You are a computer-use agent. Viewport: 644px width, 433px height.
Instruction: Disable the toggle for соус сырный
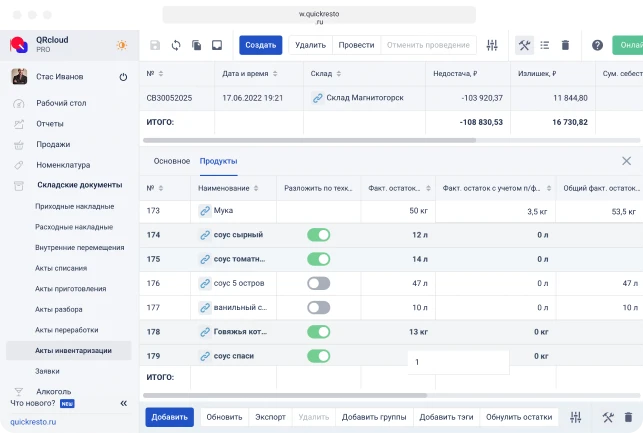click(318, 235)
